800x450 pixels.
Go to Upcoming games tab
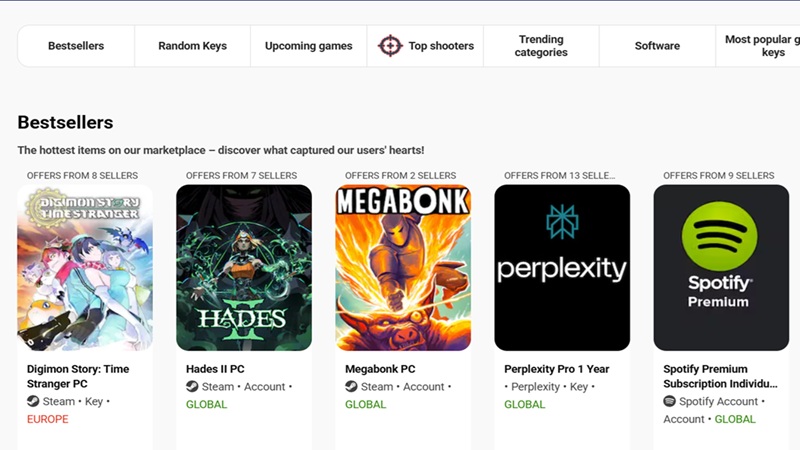click(x=308, y=46)
